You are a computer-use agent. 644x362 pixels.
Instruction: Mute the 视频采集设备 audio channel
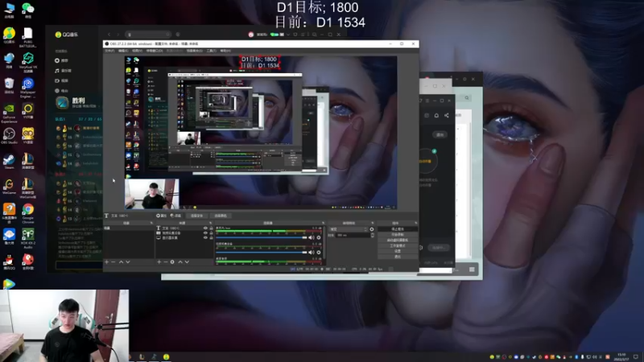(x=312, y=253)
